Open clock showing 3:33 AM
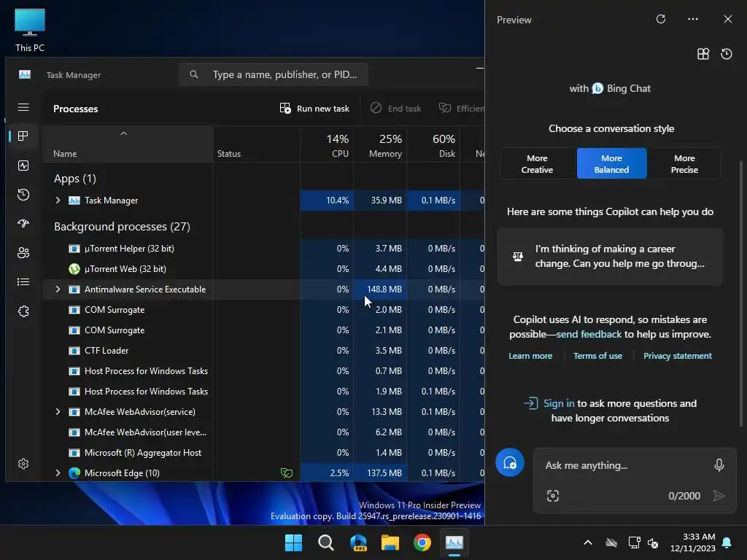The height and width of the screenshot is (560, 747). (x=693, y=542)
